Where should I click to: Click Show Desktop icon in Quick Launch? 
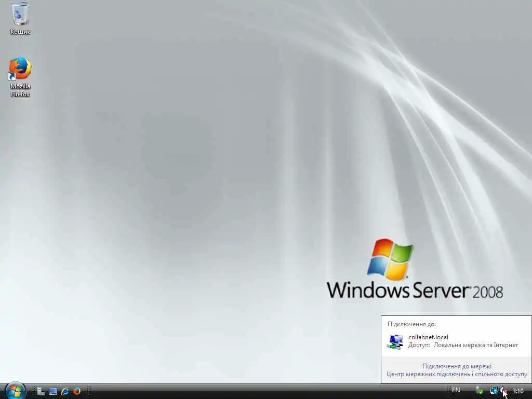pos(53,391)
